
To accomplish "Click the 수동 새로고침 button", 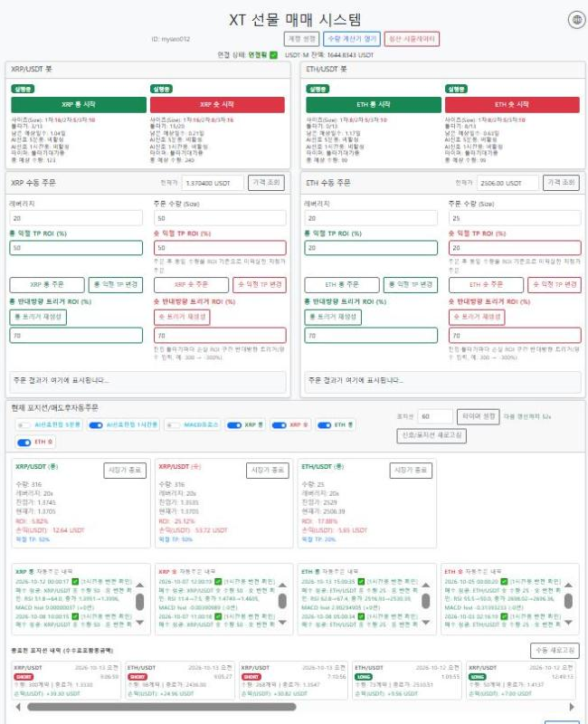I will [555, 651].
